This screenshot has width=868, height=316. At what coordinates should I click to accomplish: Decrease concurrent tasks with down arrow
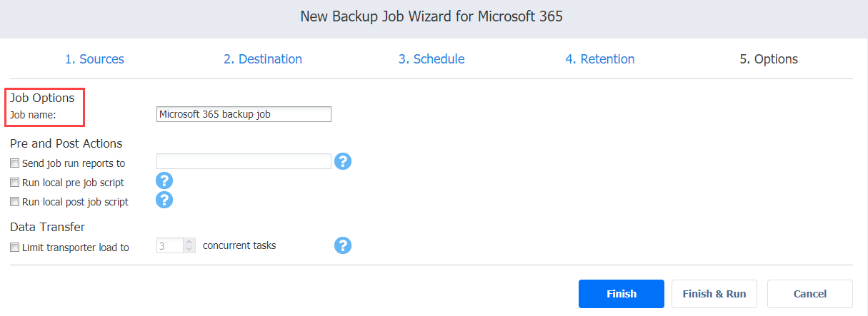tap(189, 250)
